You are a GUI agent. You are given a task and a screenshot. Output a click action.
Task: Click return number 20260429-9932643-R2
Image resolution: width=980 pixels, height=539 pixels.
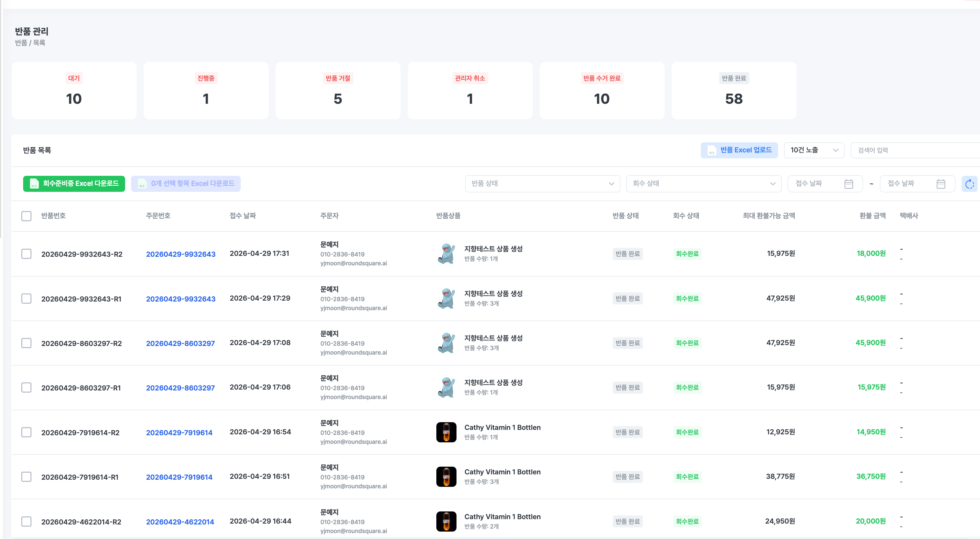pos(82,254)
